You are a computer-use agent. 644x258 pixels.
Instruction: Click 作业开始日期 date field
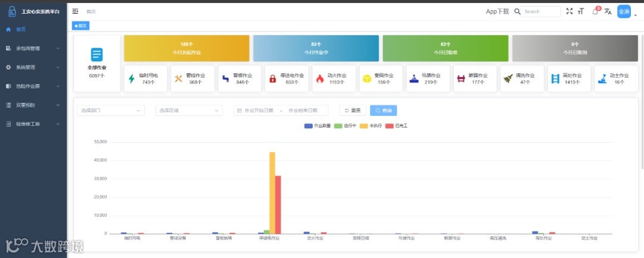coord(259,110)
